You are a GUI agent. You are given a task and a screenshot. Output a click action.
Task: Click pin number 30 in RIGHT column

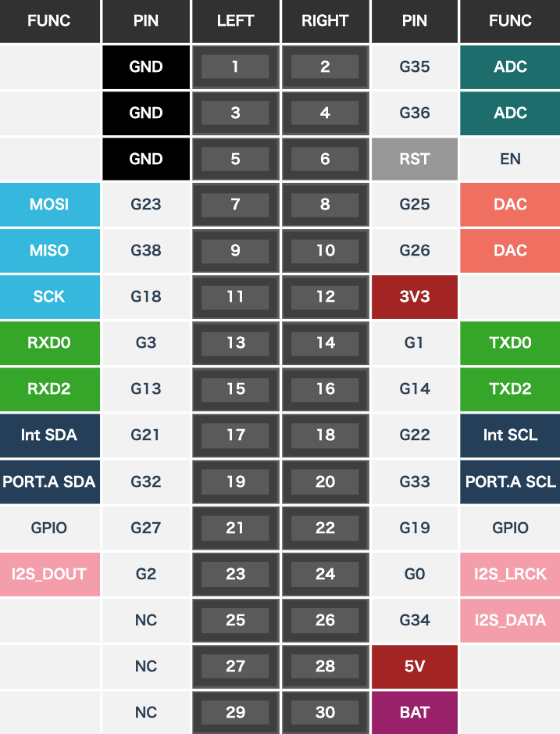click(x=325, y=712)
